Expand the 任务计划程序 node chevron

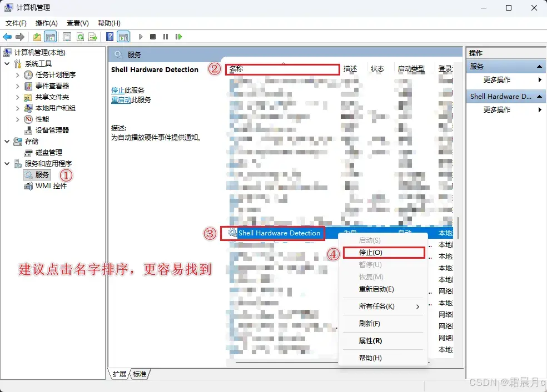pyautogui.click(x=17, y=74)
